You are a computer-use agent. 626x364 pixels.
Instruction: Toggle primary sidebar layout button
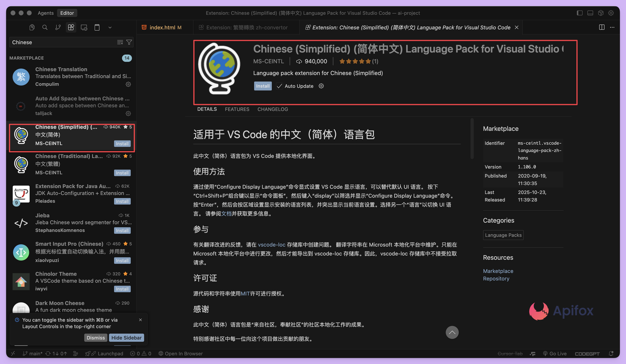coord(580,13)
